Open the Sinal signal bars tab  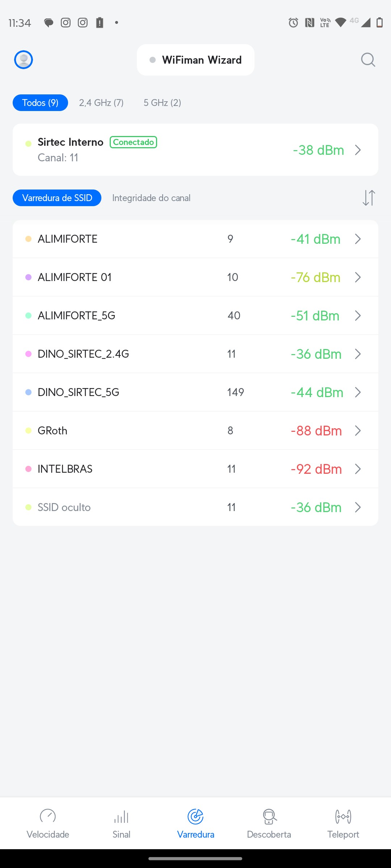click(x=121, y=823)
